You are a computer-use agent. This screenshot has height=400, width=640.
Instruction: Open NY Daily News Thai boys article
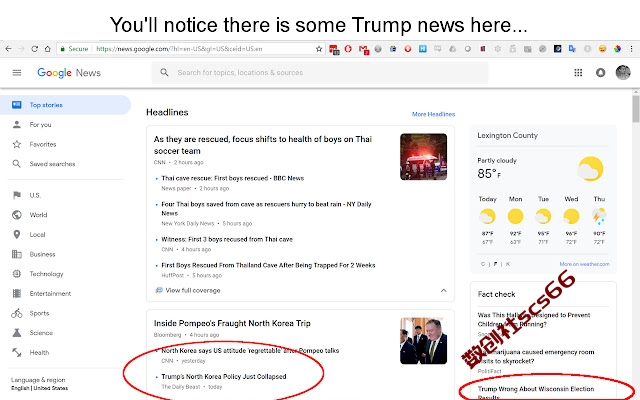[266, 209]
